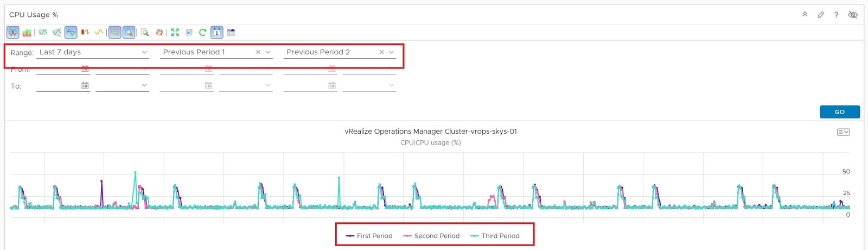
Task: Toggle Second Period series in legend
Action: click(x=431, y=236)
